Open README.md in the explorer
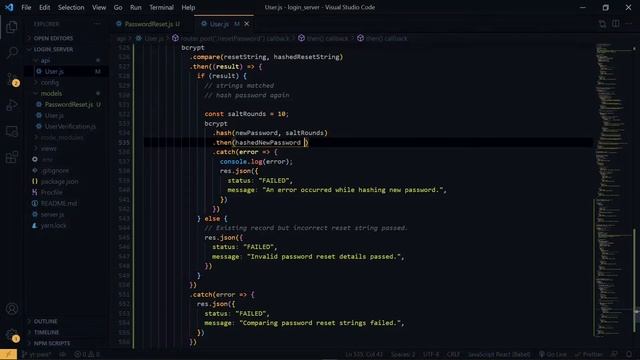640x360 pixels. (59, 203)
